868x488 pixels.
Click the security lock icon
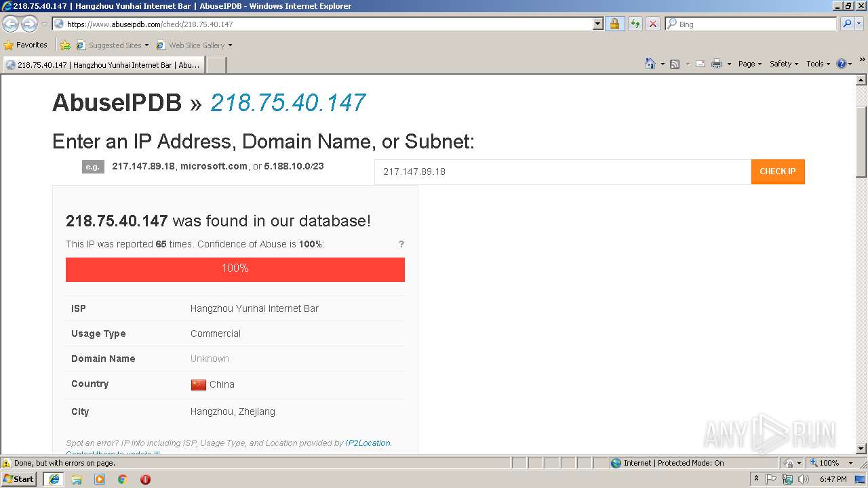tap(614, 24)
